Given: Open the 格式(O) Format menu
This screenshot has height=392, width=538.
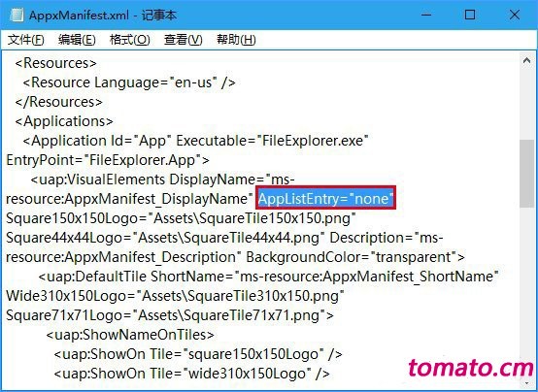Looking at the screenshot, I should pyautogui.click(x=130, y=40).
